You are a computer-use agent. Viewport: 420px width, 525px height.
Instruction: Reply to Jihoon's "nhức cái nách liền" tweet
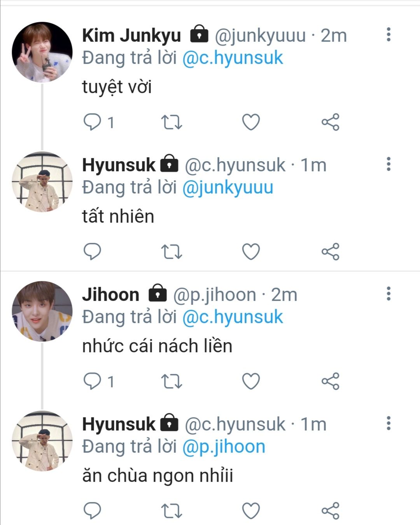pos(92,381)
